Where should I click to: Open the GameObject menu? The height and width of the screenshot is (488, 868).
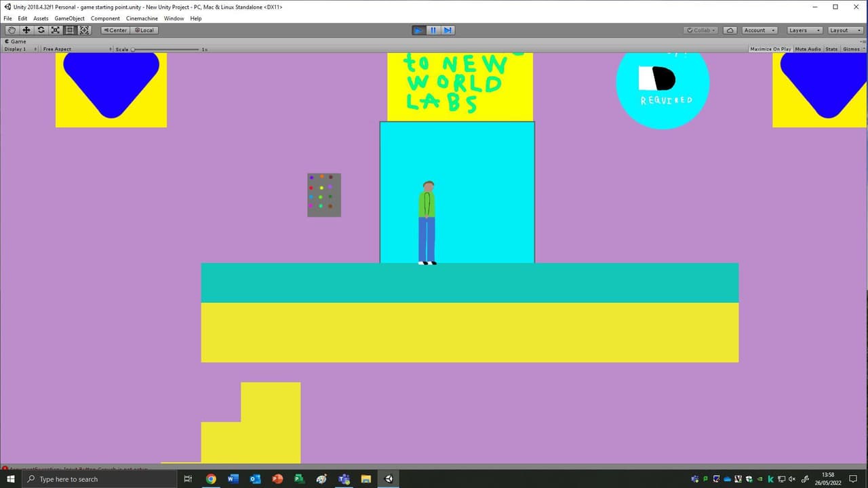click(x=70, y=18)
